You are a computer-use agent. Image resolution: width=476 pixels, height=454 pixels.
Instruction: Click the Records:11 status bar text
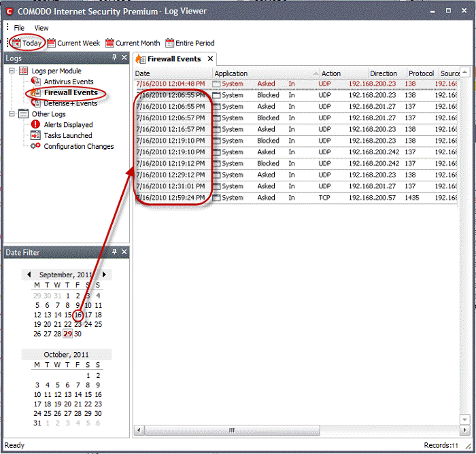tap(441, 445)
